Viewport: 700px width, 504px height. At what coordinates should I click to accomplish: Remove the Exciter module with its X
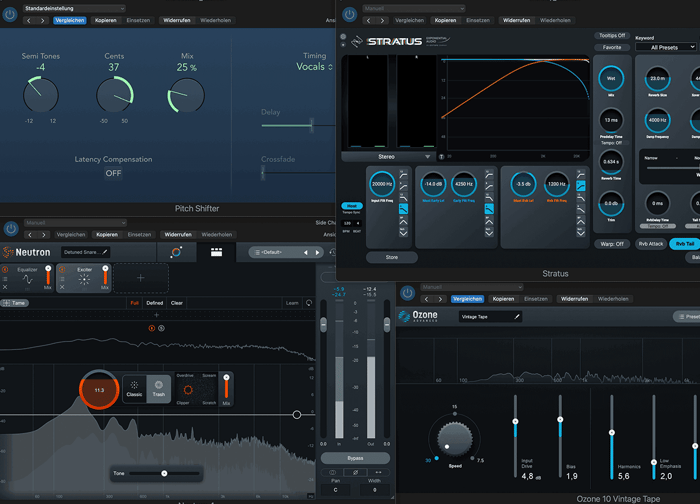click(x=62, y=287)
